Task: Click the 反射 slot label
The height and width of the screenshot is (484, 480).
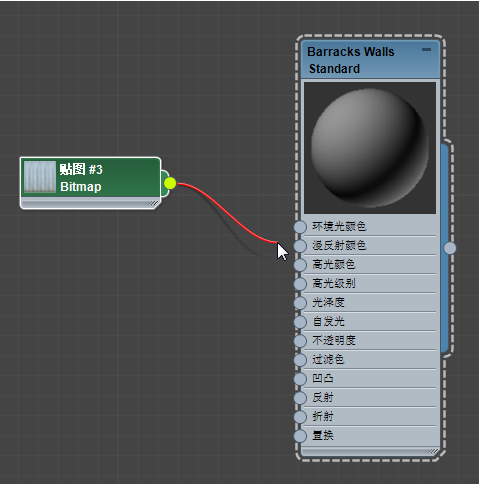Action: [x=323, y=398]
